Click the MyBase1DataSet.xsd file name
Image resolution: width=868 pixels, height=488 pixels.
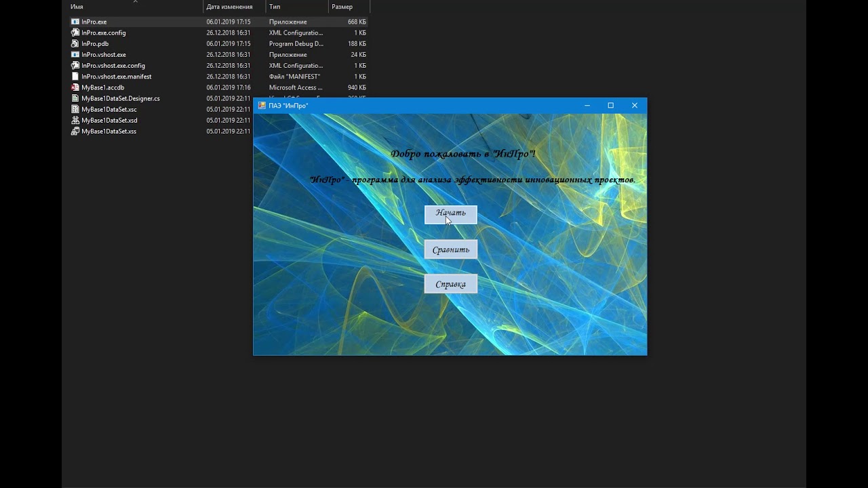[109, 120]
